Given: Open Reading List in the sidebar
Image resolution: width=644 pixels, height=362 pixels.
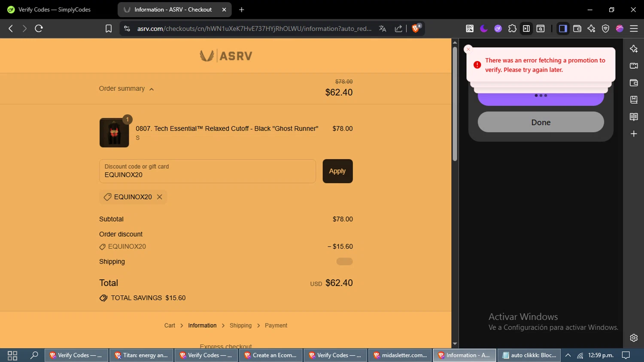Looking at the screenshot, I should (634, 117).
